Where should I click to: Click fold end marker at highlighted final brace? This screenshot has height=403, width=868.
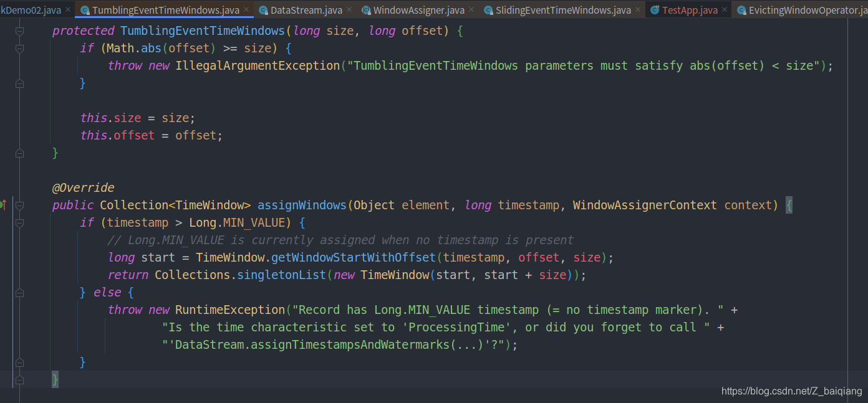tap(19, 379)
